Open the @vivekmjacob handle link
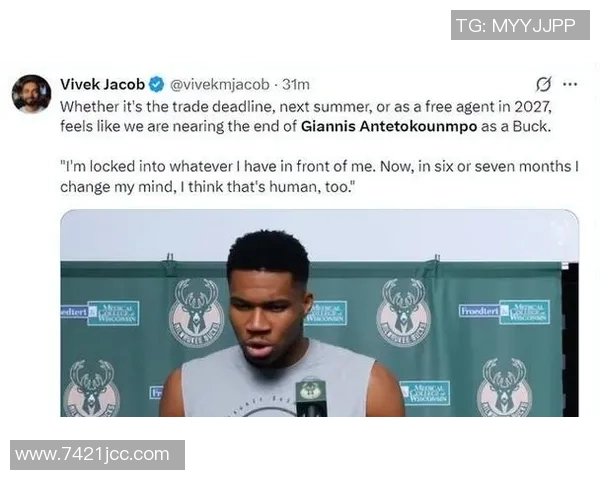 pyautogui.click(x=219, y=85)
